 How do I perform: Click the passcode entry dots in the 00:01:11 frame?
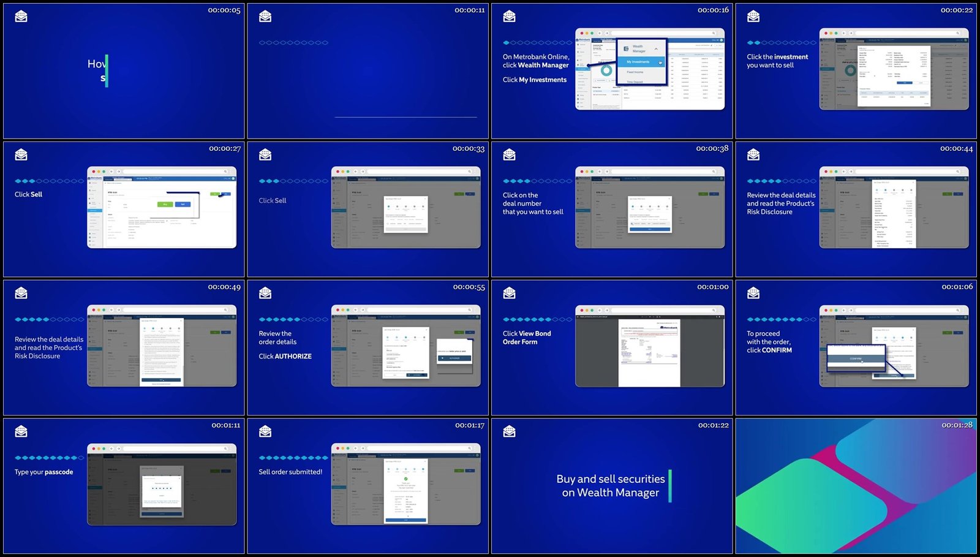tap(162, 488)
